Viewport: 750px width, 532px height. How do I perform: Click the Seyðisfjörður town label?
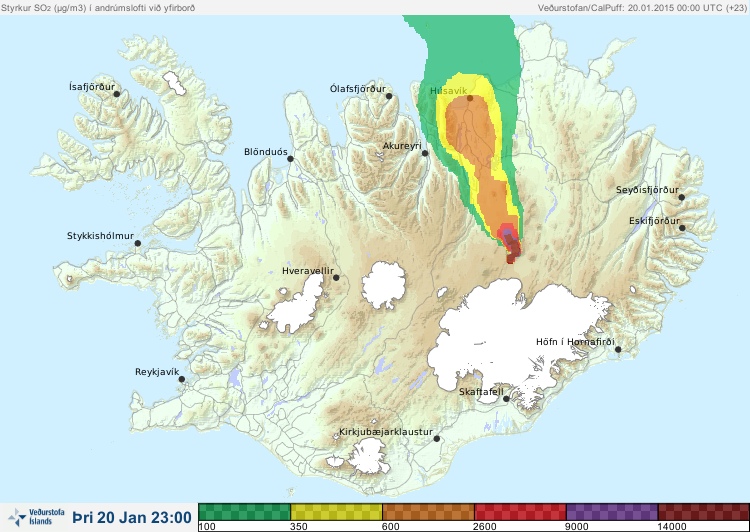[x=647, y=190]
